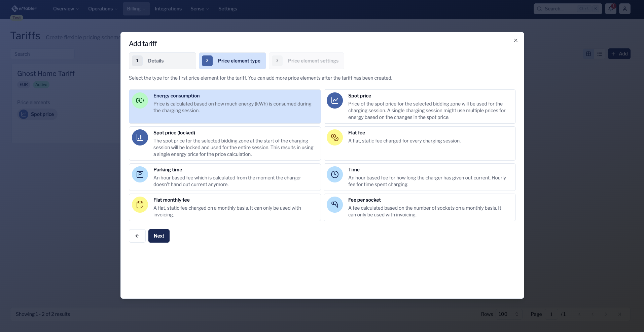Click the Spot price chart icon
Viewport: 644px width, 332px height.
pos(335,100)
